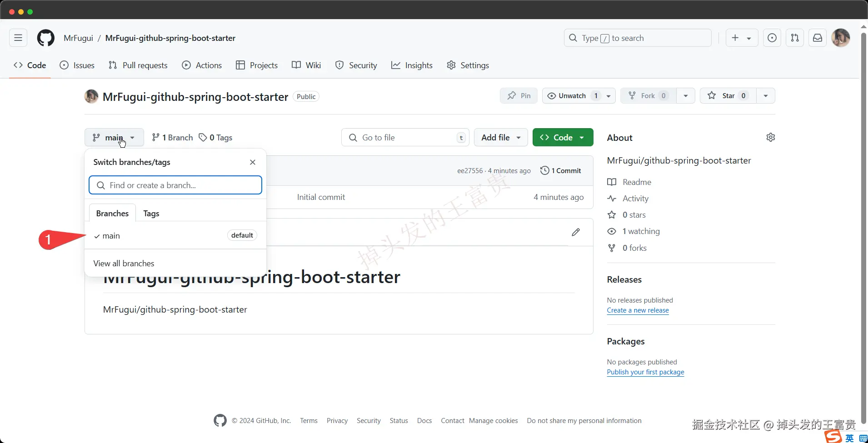The image size is (868, 443).
Task: Select the main branch entry
Action: [175, 235]
